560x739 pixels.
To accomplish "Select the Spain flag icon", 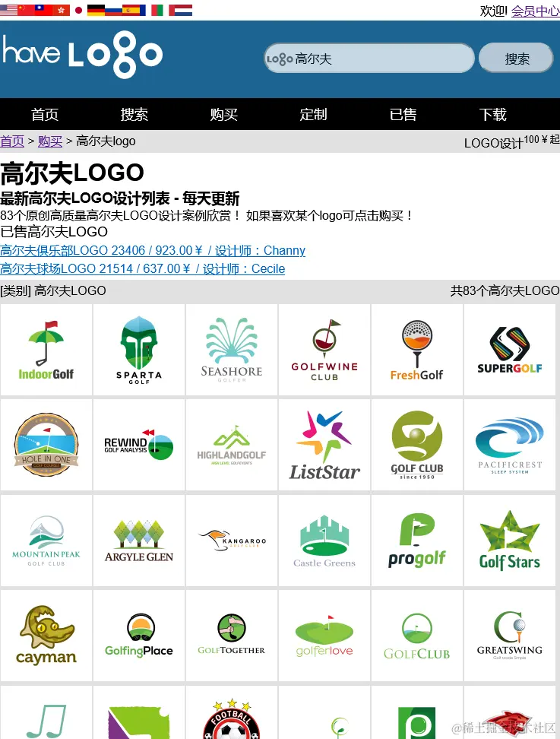I will (x=131, y=10).
